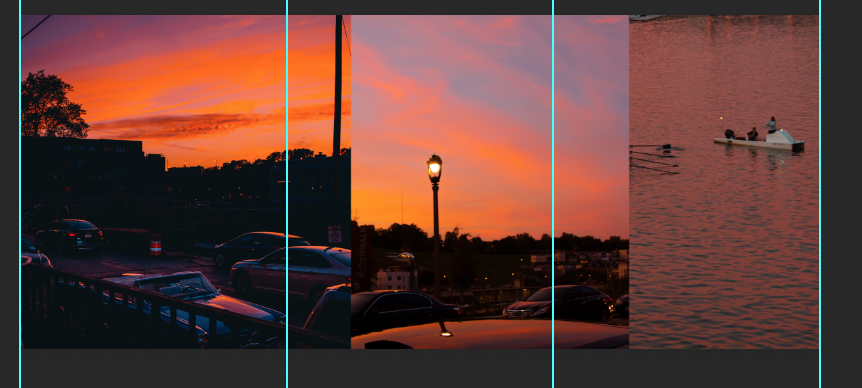Click the dark pasteboard right of last guide
Screen dimensions: 862x388
point(842,194)
